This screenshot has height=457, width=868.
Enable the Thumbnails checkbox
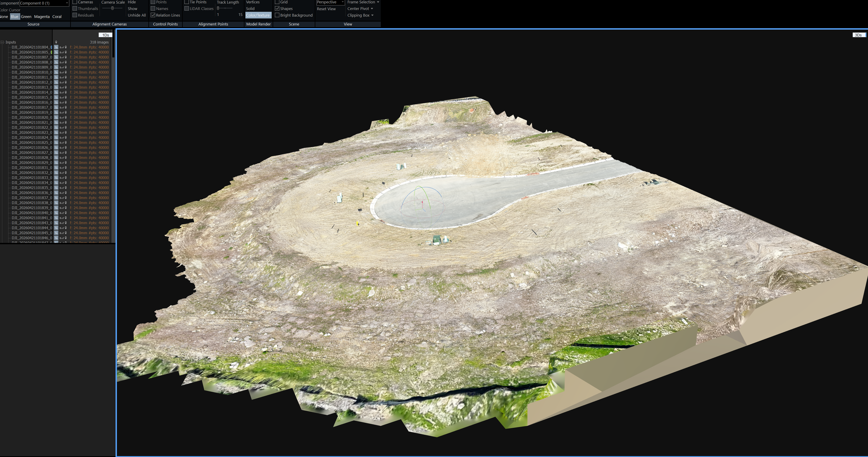75,9
